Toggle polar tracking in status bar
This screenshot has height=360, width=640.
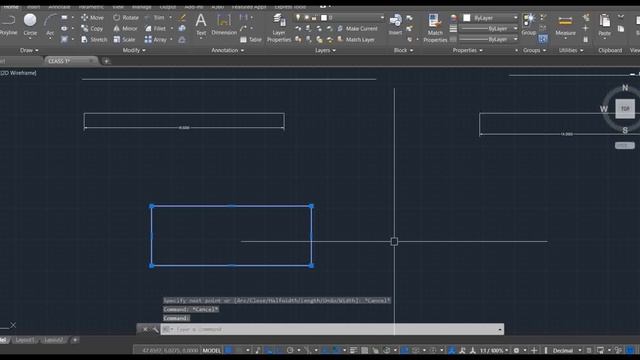[290, 350]
